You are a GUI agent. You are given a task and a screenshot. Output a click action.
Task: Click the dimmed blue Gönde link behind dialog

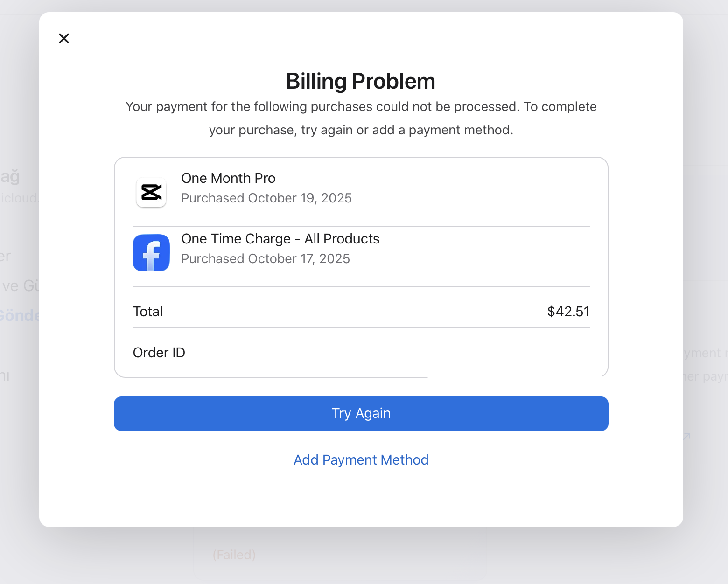point(20,315)
